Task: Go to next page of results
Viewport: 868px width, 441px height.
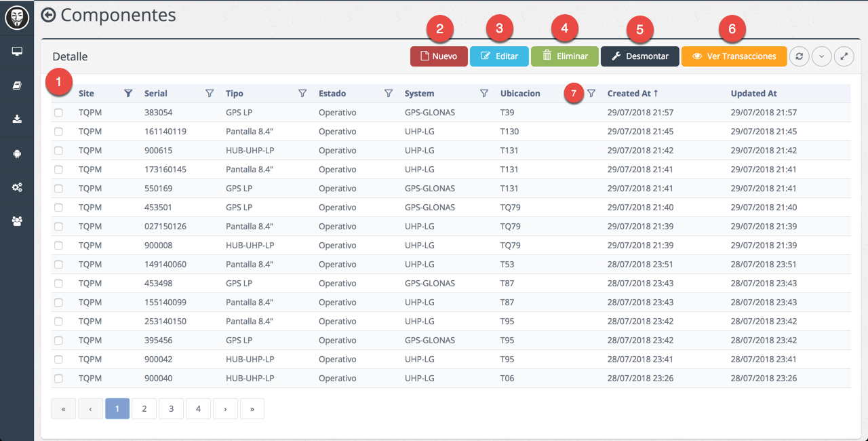Action: [225, 408]
